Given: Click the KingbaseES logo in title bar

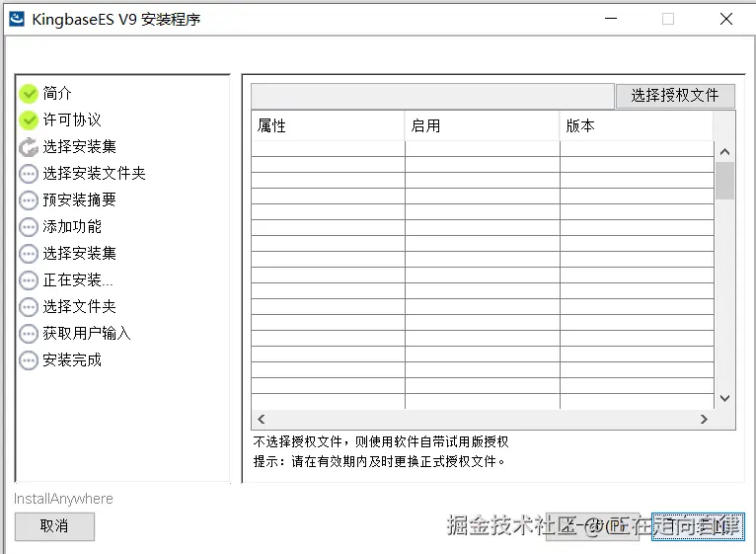Looking at the screenshot, I should click(17, 19).
